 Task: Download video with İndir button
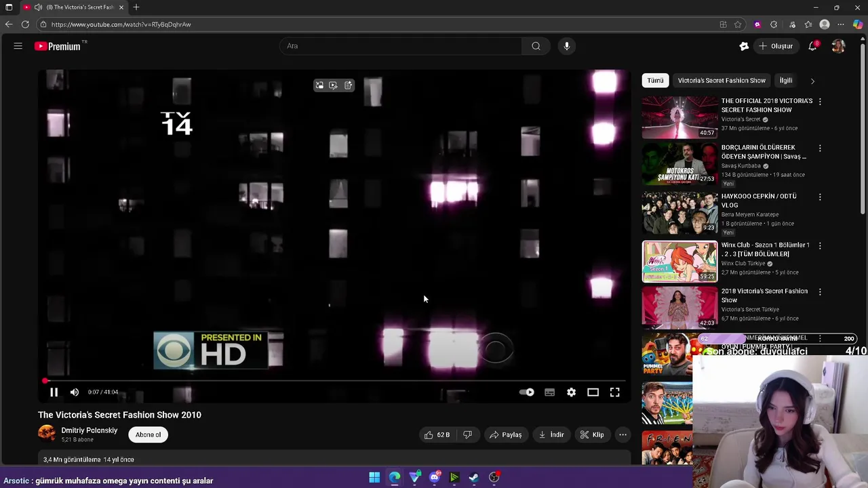pos(551,434)
